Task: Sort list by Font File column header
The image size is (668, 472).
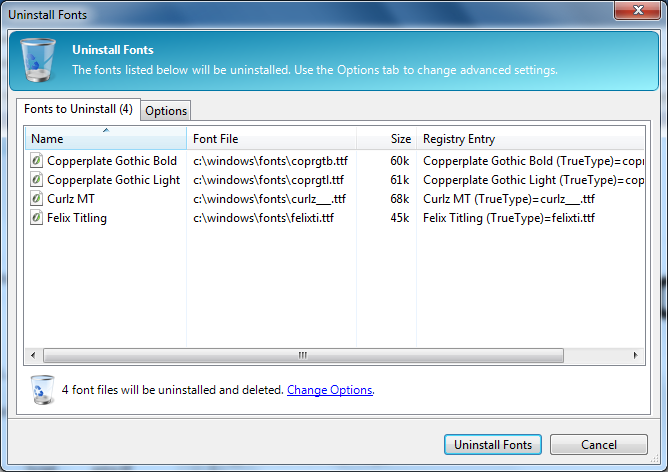Action: click(271, 139)
